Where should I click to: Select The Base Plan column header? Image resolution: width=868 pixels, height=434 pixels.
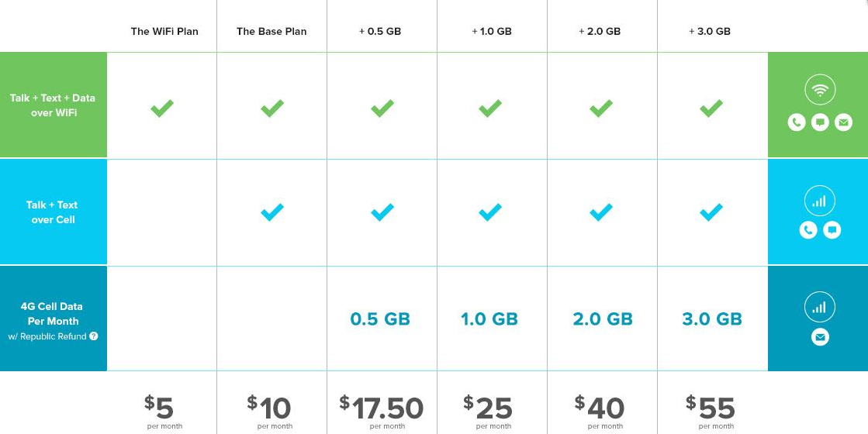(x=271, y=32)
